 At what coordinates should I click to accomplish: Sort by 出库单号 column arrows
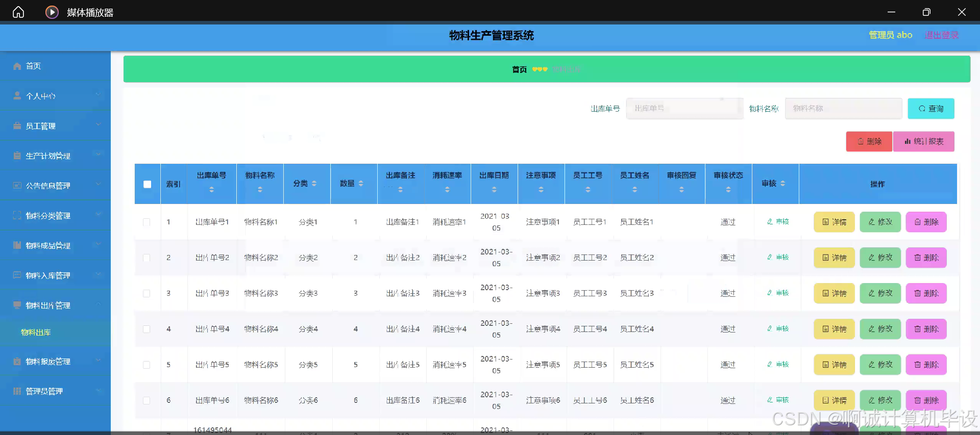click(x=211, y=190)
